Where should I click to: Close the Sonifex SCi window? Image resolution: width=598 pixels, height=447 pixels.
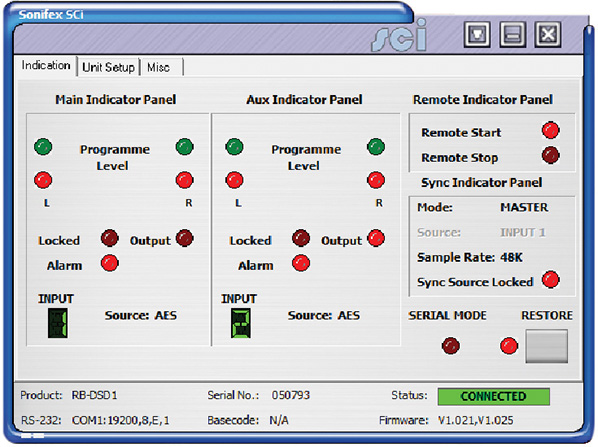pyautogui.click(x=548, y=35)
